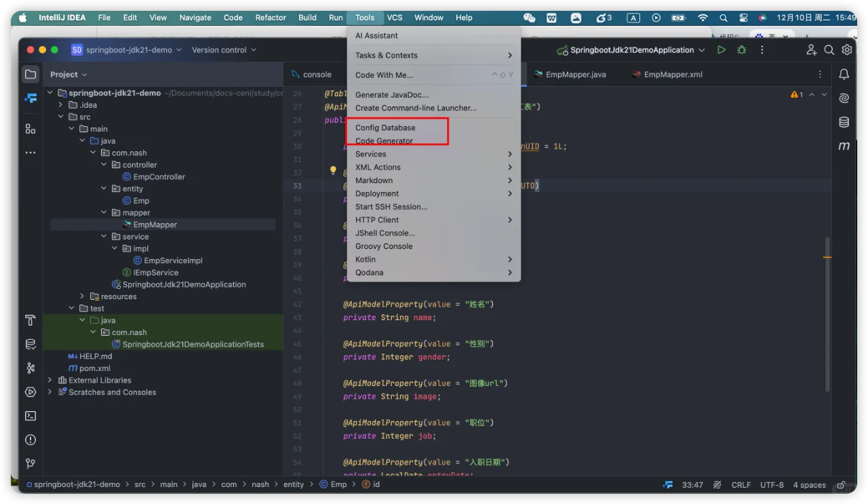Image resolution: width=868 pixels, height=504 pixels.
Task: Collapse the springboot-jdk21-demo root node
Action: tap(50, 93)
